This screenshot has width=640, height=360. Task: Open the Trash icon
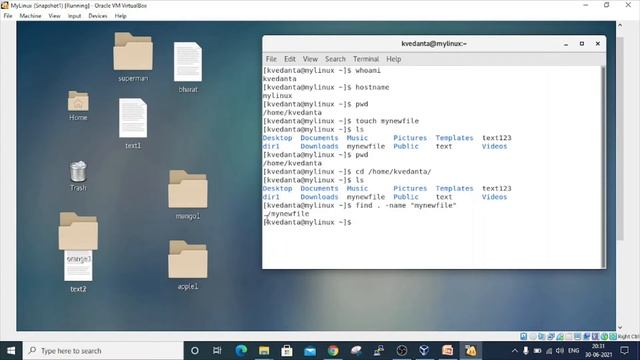coord(78,171)
